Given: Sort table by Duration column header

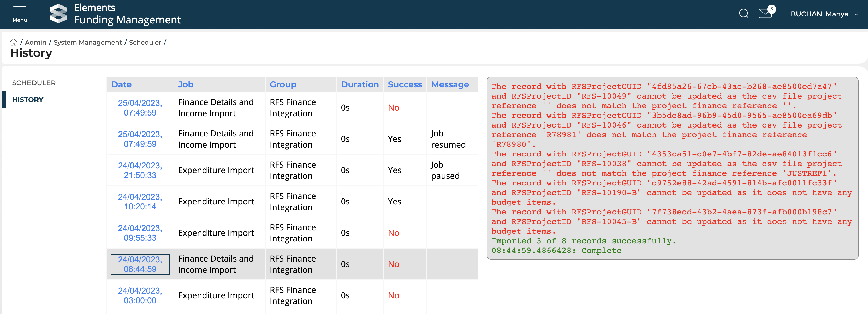Looking at the screenshot, I should 360,84.
